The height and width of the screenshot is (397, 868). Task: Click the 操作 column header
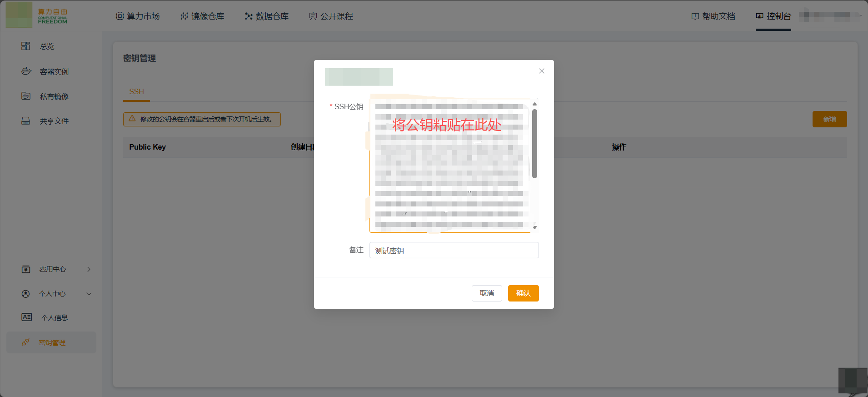[x=619, y=147]
